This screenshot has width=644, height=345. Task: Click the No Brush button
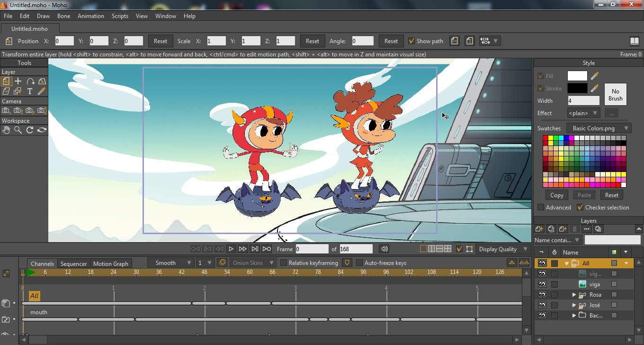pyautogui.click(x=615, y=95)
